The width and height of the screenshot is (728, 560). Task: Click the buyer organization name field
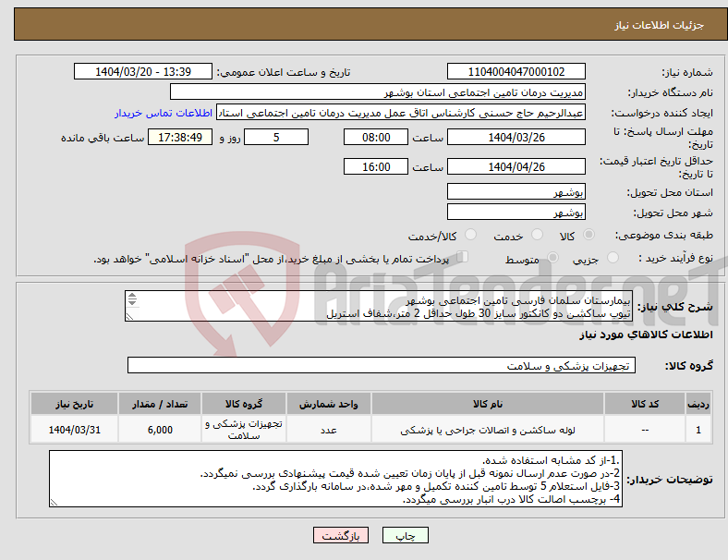pos(378,91)
